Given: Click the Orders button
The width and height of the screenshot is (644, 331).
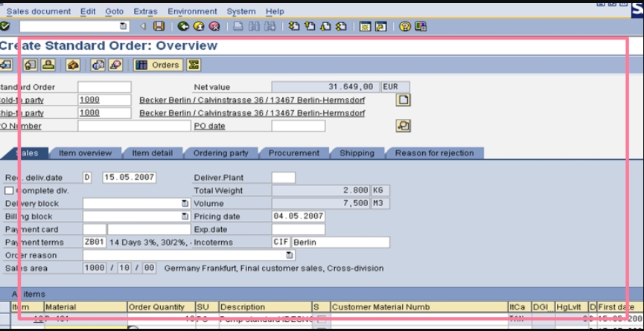Looking at the screenshot, I should (158, 65).
